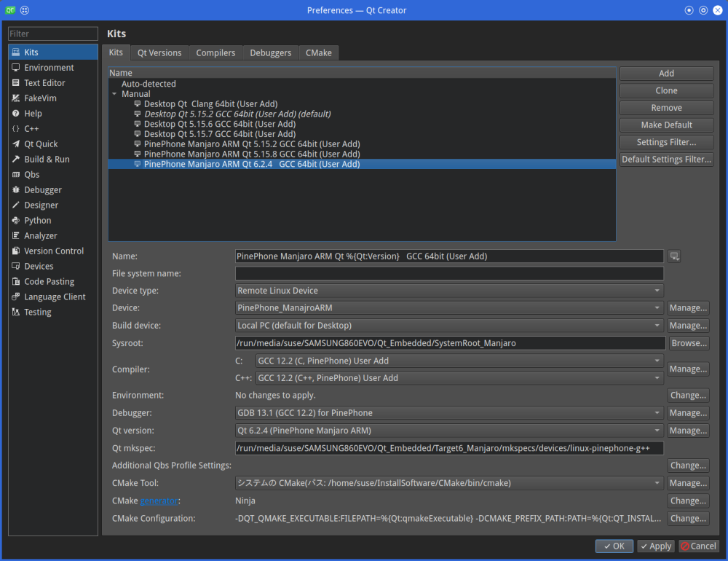Click the Environment icon in sidebar

point(16,68)
